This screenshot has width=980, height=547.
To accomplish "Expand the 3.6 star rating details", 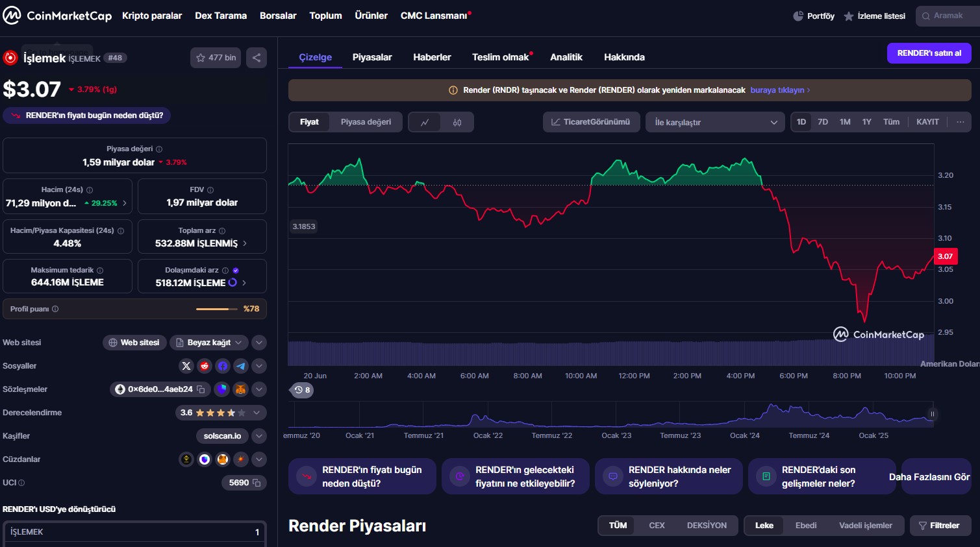I will [221, 413].
